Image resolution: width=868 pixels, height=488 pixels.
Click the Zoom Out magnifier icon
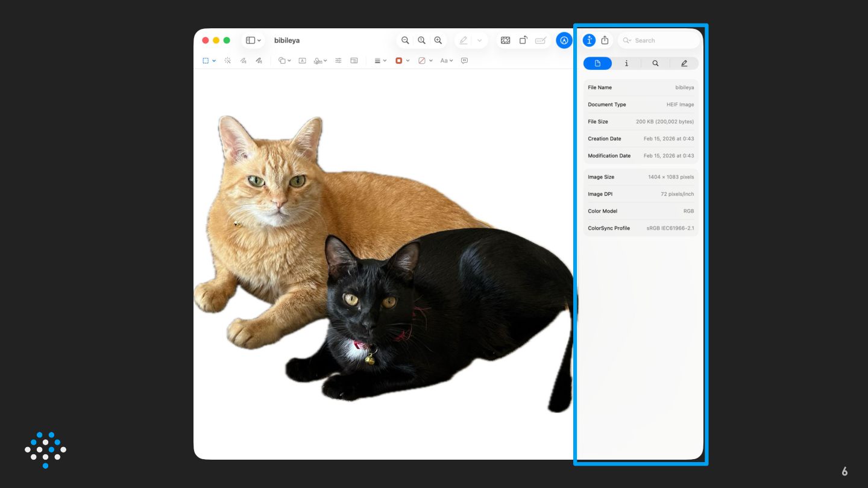coord(405,40)
